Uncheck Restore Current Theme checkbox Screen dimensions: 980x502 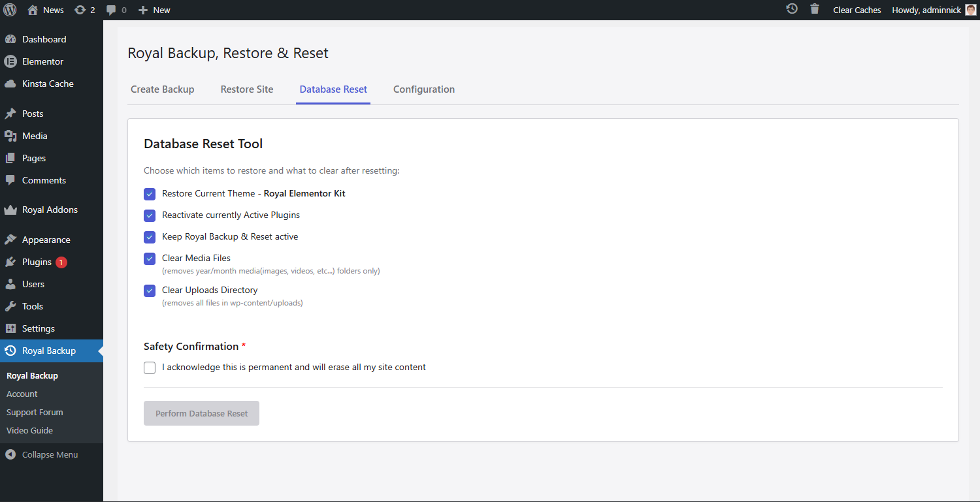[150, 194]
